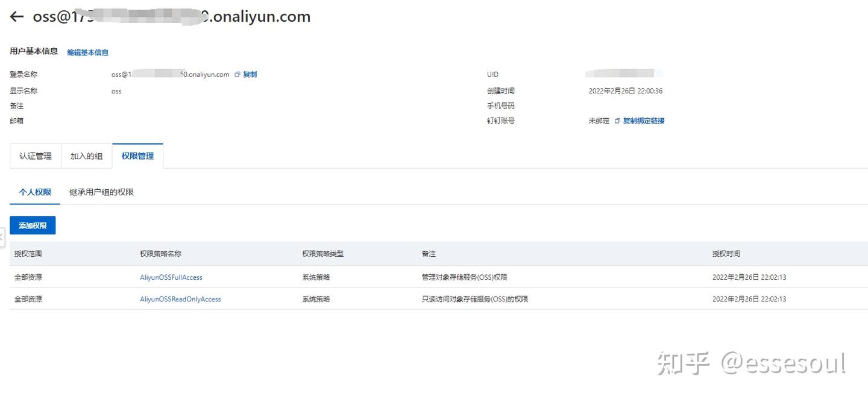Switch to the 加入的组 tab

tap(86, 156)
